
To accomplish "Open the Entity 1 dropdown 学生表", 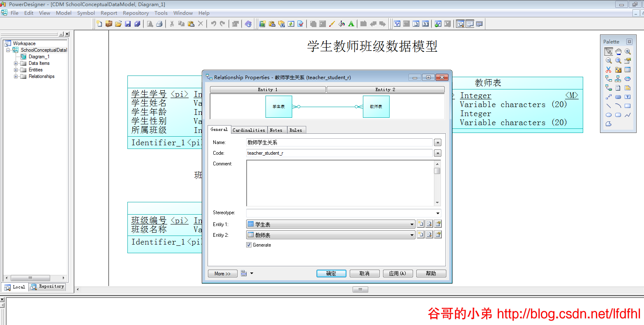I will tap(412, 224).
